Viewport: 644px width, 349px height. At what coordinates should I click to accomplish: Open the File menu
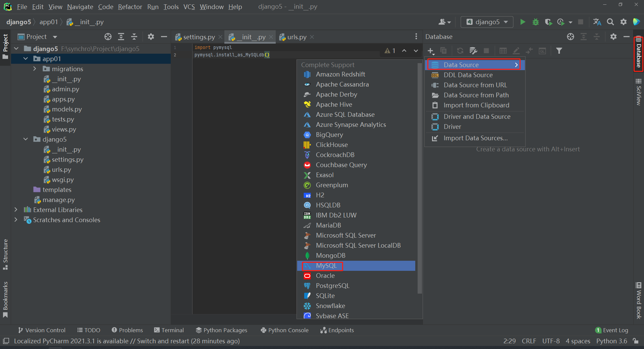coord(22,7)
